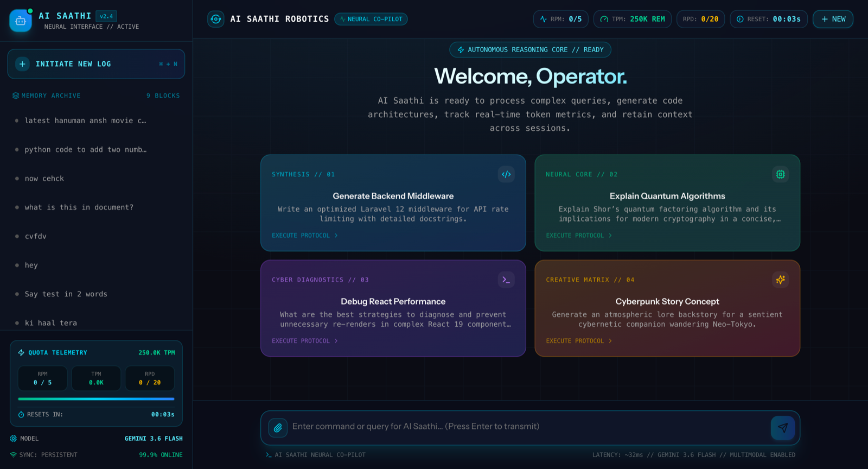The width and height of the screenshot is (868, 469).
Task: Open Execute Protocol on Debug React Performance
Action: tap(305, 341)
